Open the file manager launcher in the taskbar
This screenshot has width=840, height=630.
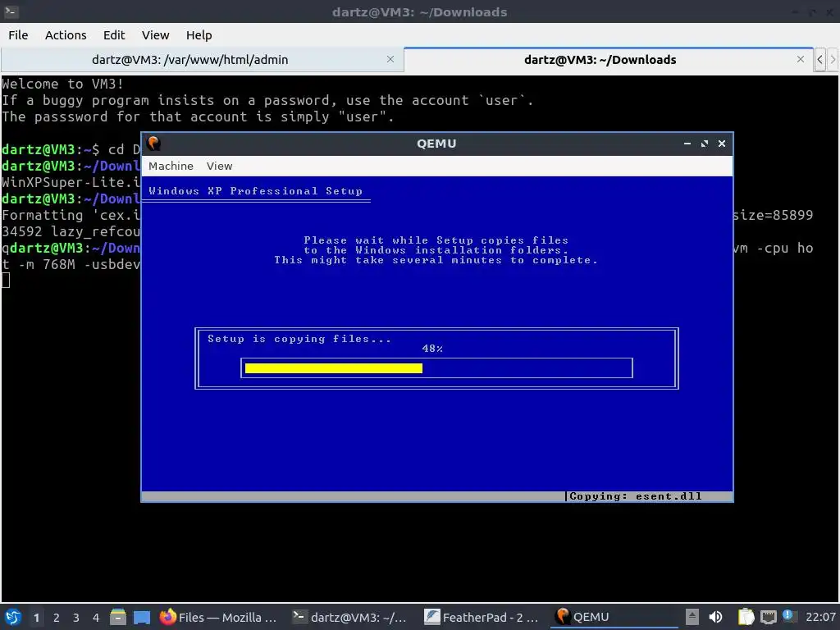point(118,617)
